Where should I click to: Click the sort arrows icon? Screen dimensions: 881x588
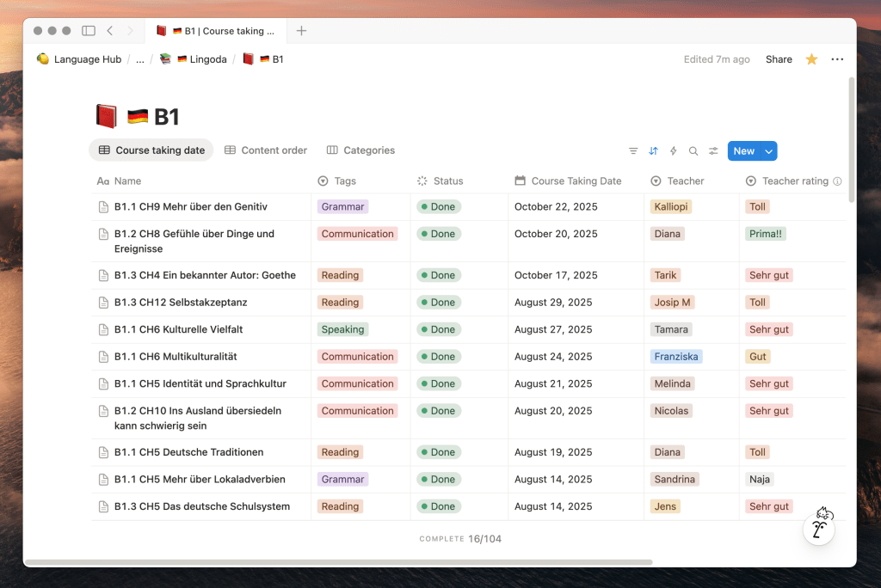(x=653, y=151)
